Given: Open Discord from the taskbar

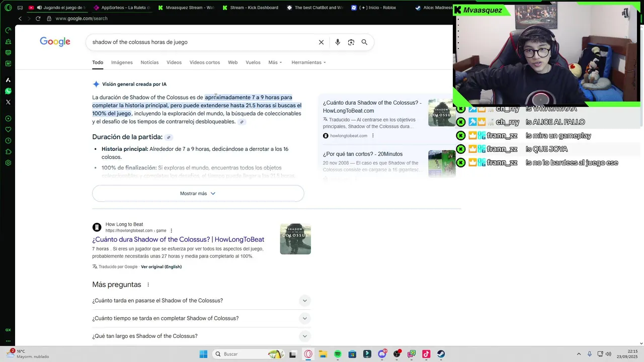Looking at the screenshot, I should (x=382, y=354).
